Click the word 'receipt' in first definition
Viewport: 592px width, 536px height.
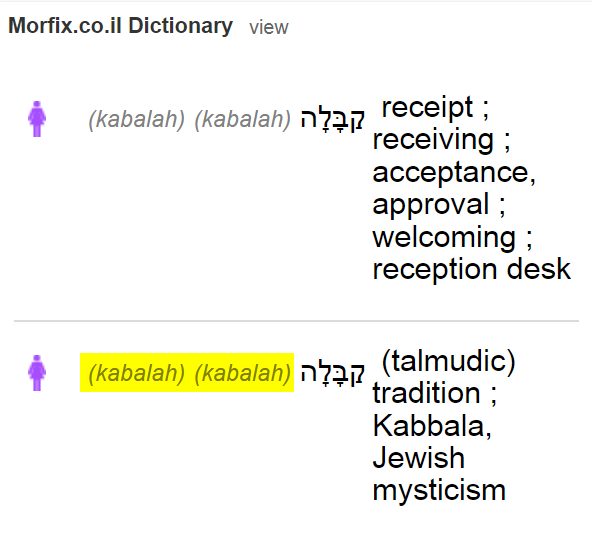427,108
